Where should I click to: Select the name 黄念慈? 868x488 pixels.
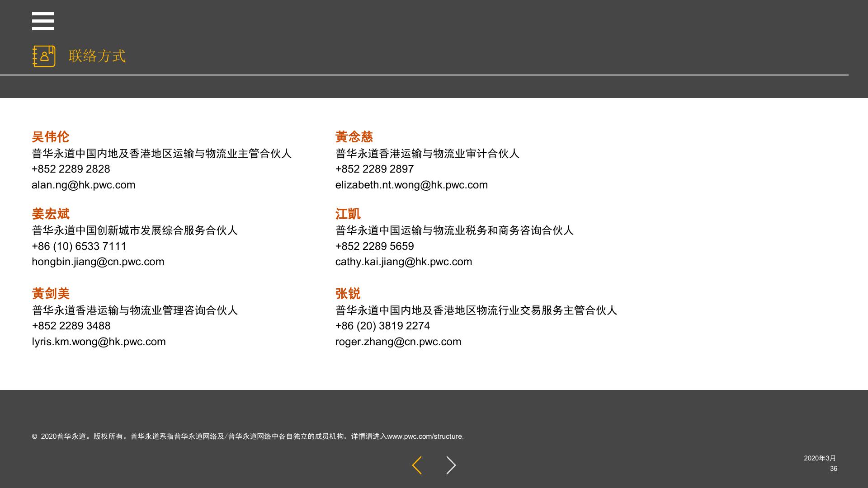coord(354,137)
